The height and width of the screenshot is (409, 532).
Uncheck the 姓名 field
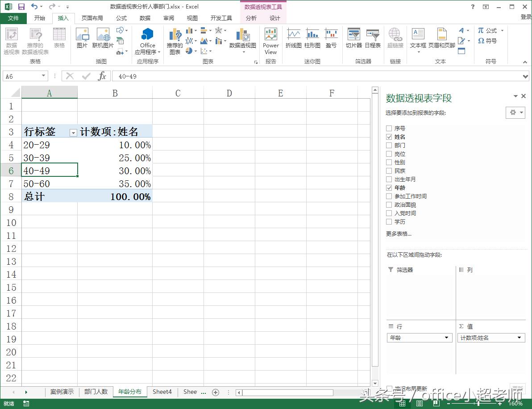point(388,137)
